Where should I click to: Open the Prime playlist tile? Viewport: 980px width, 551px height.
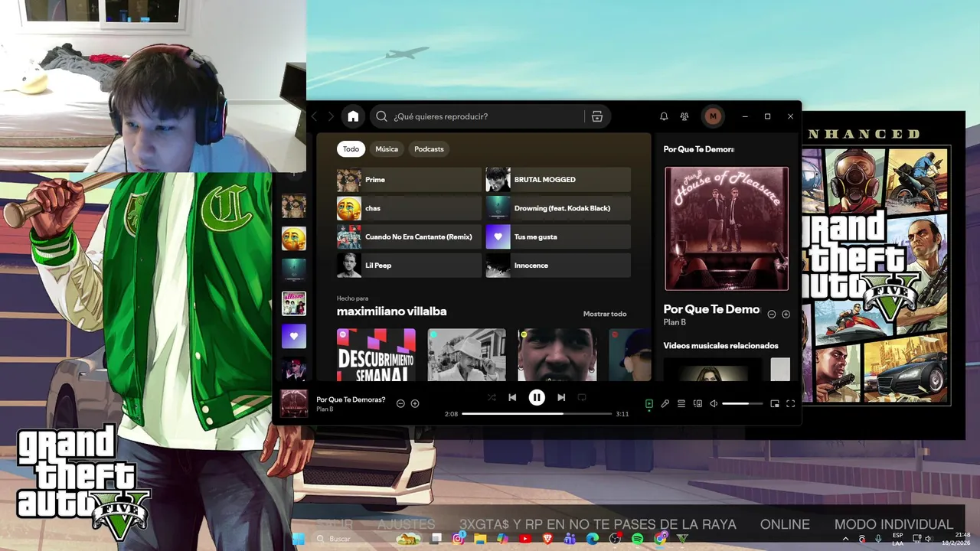tap(409, 180)
